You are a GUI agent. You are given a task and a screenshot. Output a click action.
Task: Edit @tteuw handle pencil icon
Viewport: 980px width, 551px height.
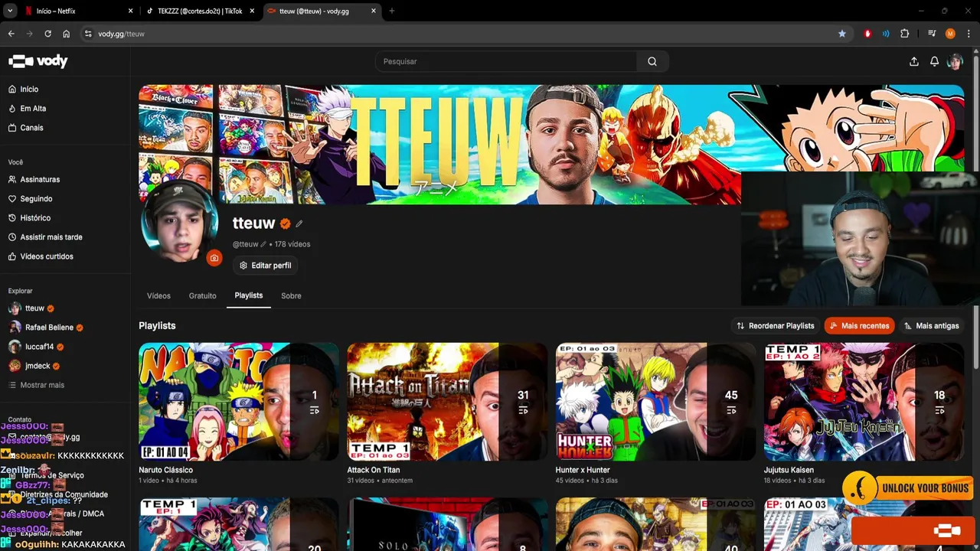263,244
